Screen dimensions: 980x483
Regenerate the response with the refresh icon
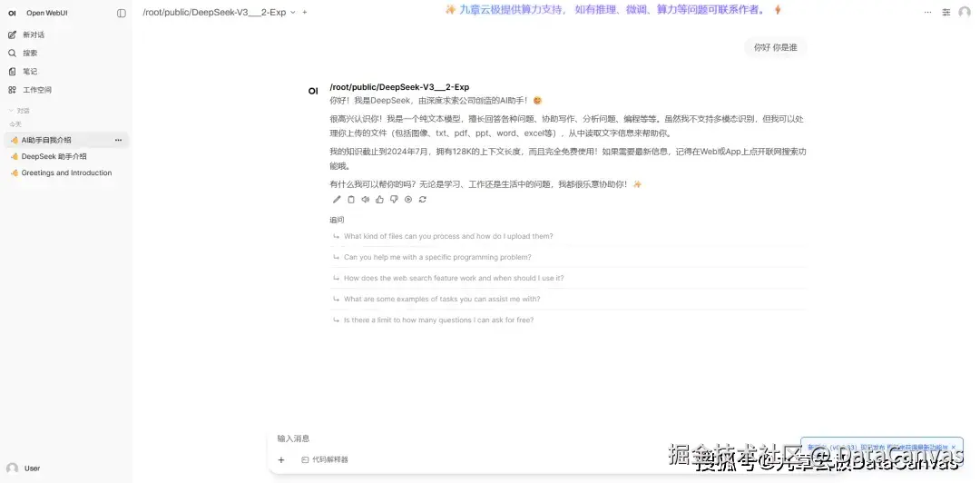click(x=423, y=200)
